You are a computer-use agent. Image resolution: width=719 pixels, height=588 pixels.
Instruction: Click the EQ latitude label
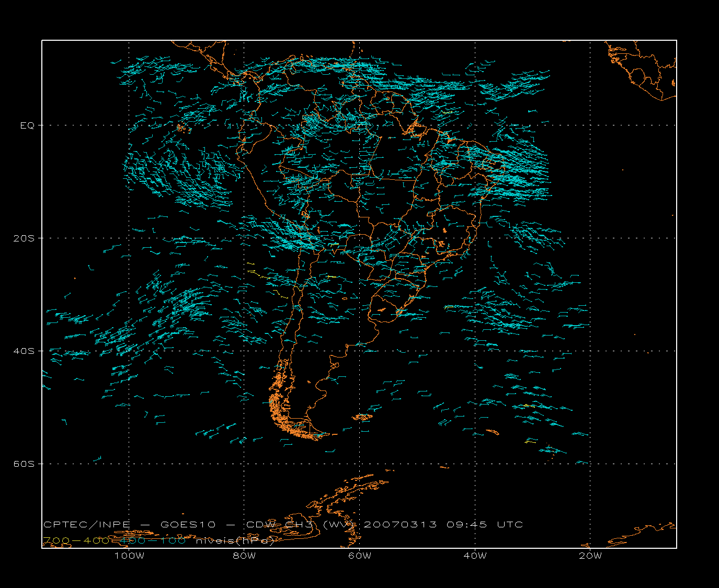[x=27, y=125]
